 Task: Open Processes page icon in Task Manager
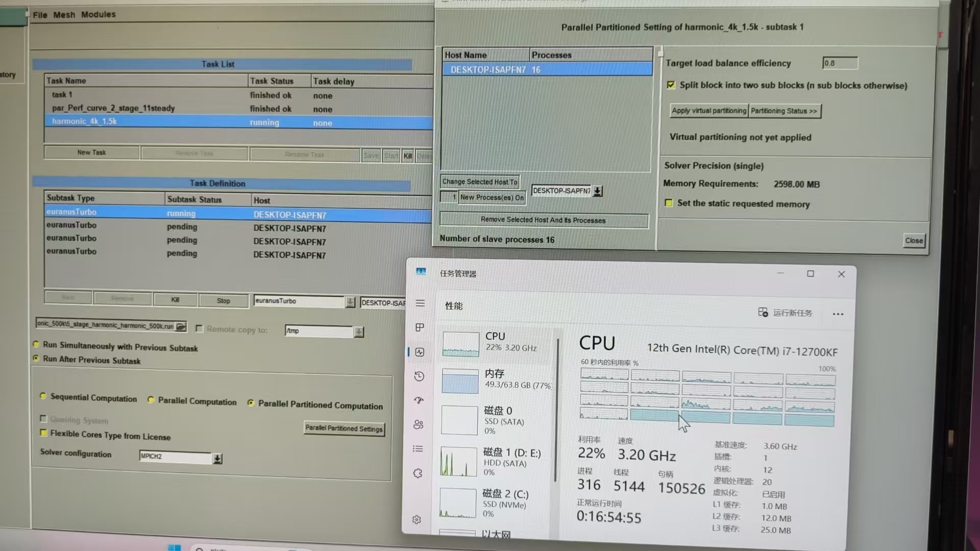coord(420,327)
